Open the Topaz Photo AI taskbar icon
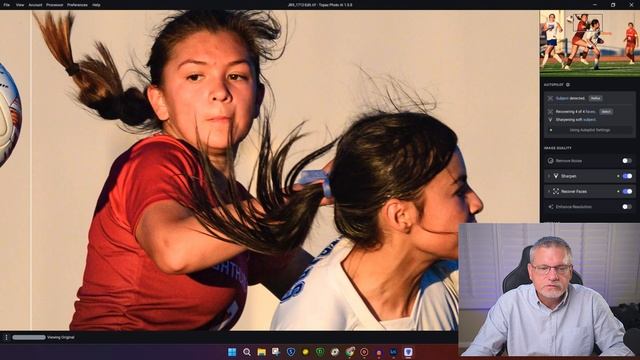The image size is (640, 360). (x=408, y=352)
